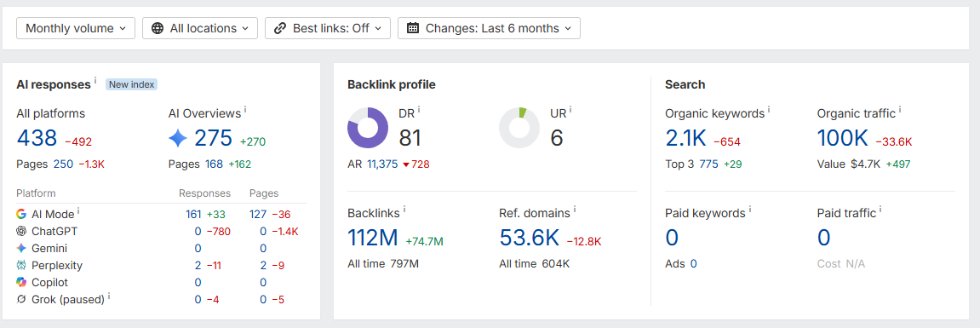Click Organic traffic change −33.6K
This screenshot has width=980, height=328.
[x=894, y=141]
